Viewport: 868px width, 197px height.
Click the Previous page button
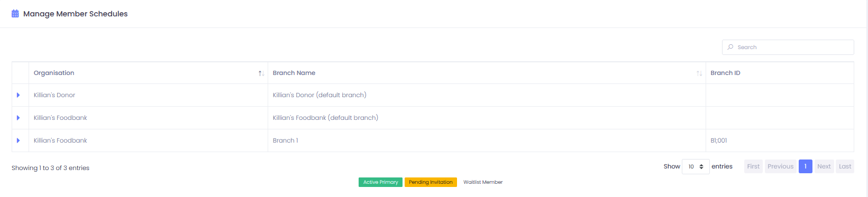click(x=780, y=166)
